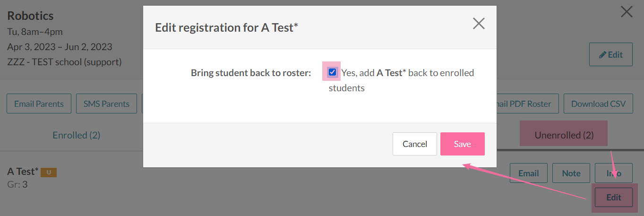The image size is (644, 216).
Task: Click the pencil Edit class button
Action: 610,54
